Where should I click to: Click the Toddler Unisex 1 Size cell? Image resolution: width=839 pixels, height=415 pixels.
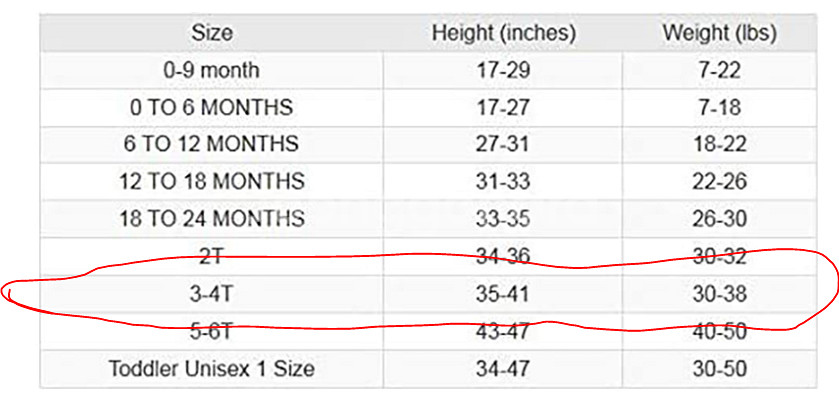(x=211, y=369)
